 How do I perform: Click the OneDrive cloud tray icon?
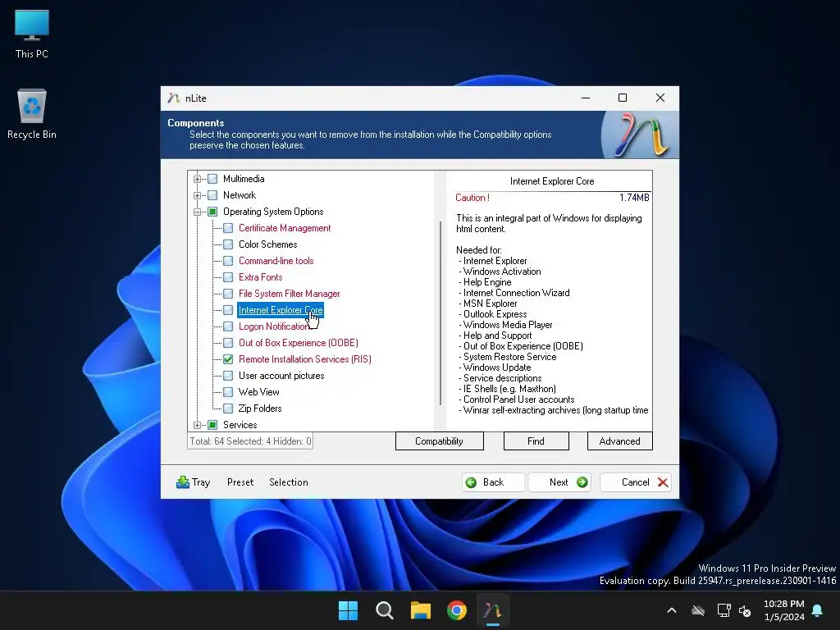click(697, 610)
